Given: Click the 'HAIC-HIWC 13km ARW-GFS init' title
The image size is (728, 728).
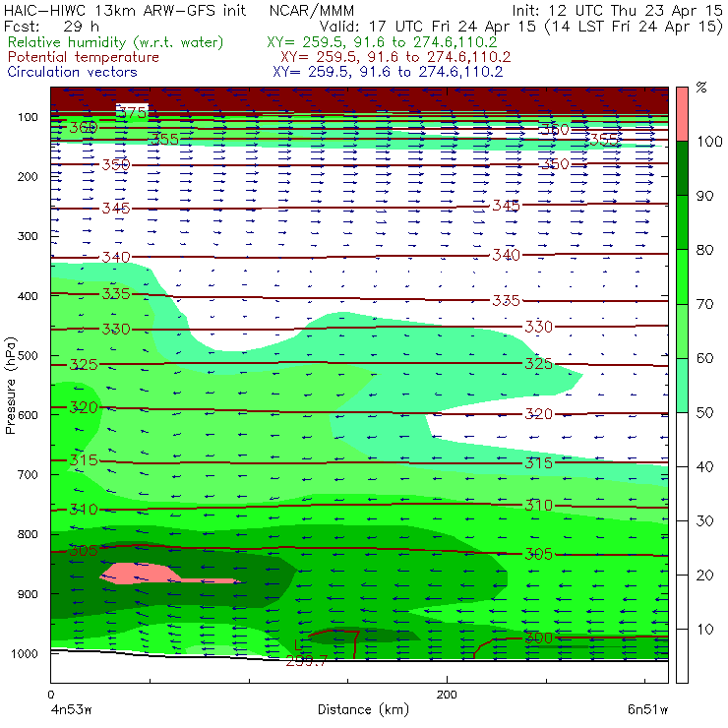Looking at the screenshot, I should [125, 10].
